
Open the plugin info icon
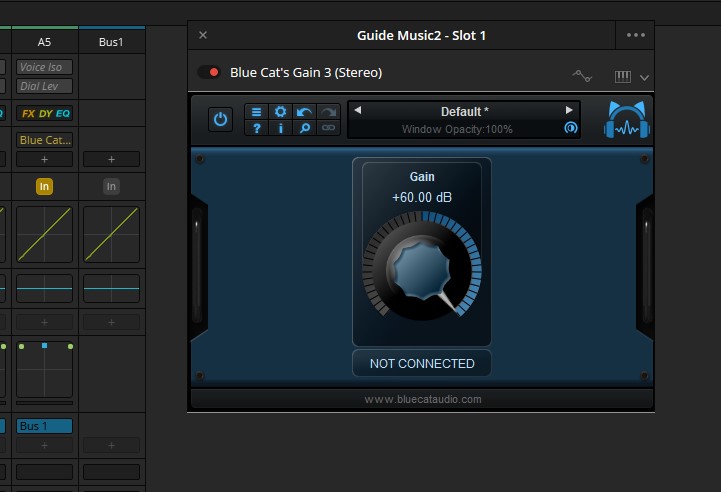[280, 128]
